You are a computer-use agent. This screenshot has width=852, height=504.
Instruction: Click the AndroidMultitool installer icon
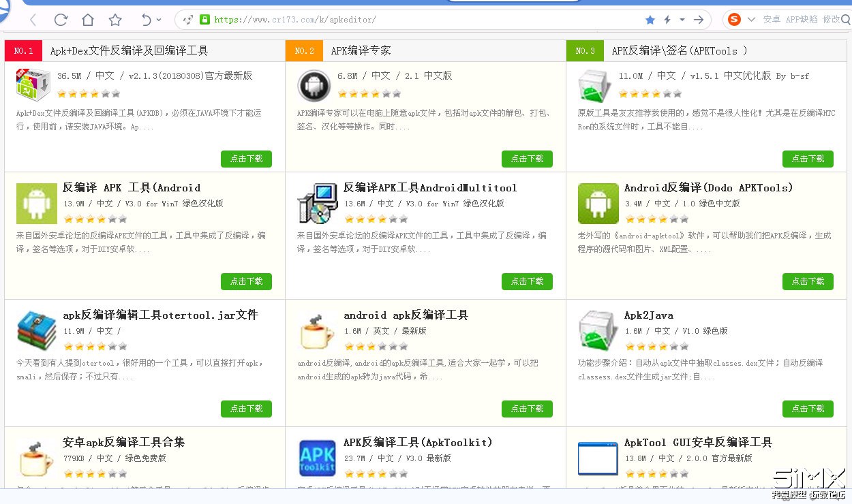click(x=318, y=204)
